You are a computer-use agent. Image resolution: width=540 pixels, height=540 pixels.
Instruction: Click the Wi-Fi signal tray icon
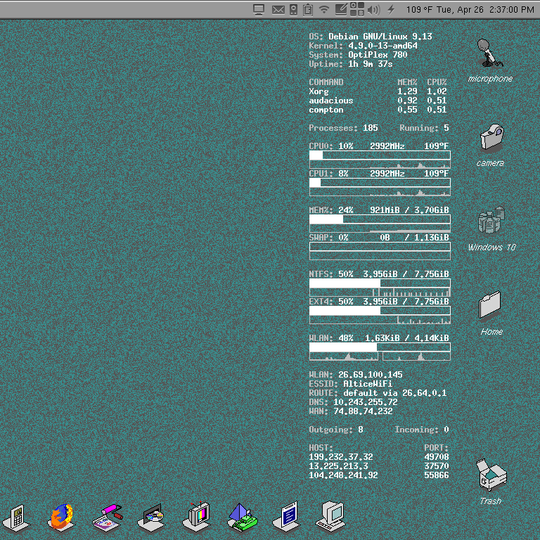pyautogui.click(x=324, y=9)
